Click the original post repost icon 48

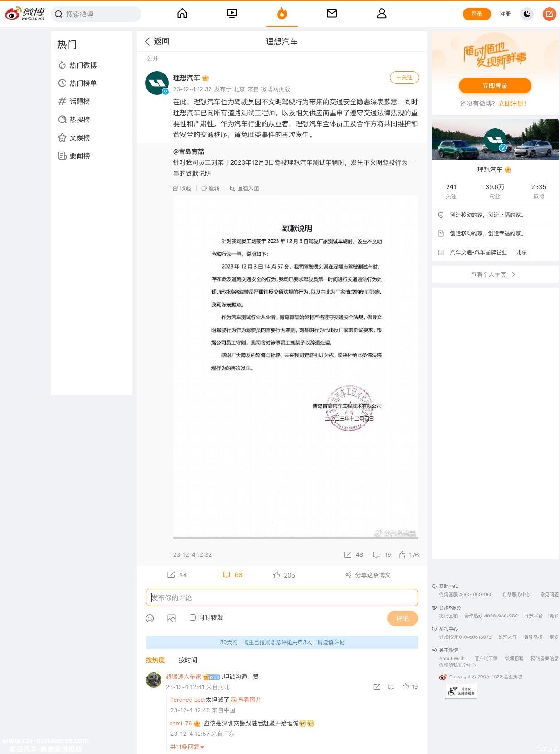tap(354, 554)
